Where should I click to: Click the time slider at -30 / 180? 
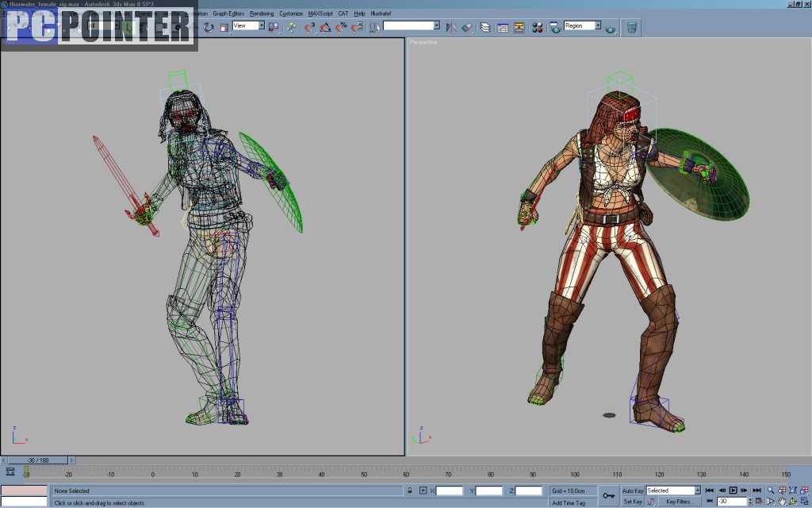point(37,460)
